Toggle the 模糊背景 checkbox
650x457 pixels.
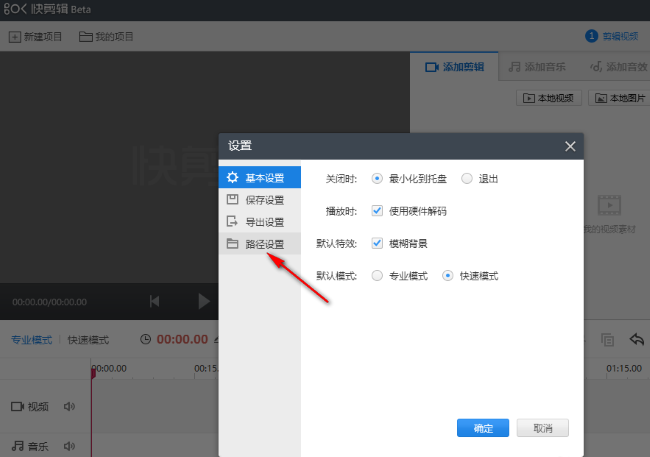377,243
